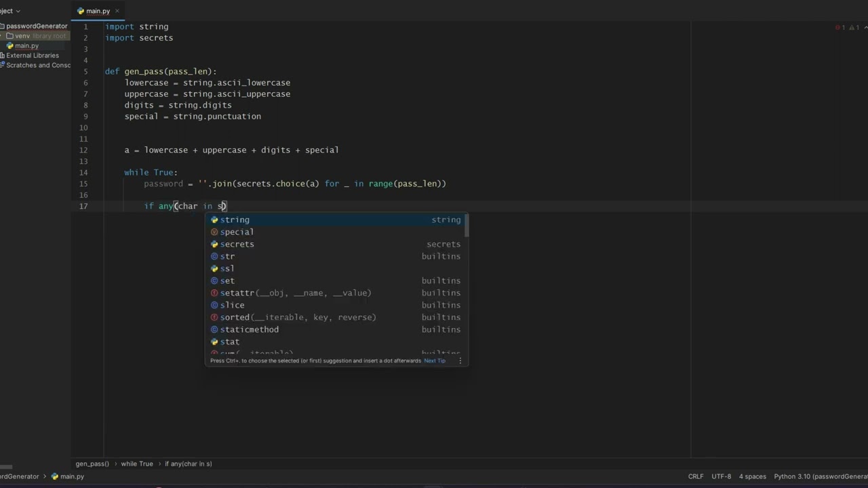Choose 'setattr' completion suggestion
Screen dimensions: 868x488
[336, 293]
